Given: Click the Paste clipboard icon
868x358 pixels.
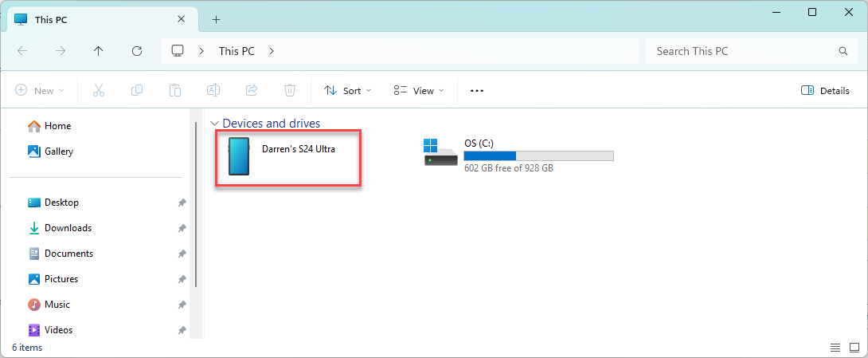Looking at the screenshot, I should [175, 90].
